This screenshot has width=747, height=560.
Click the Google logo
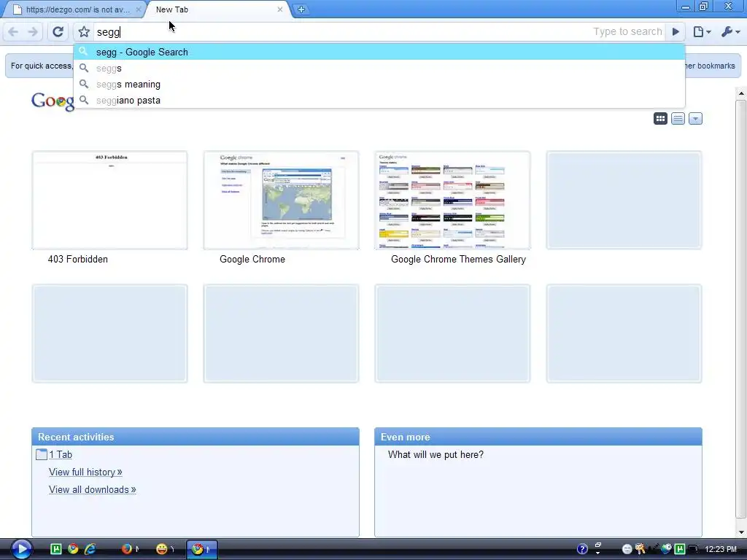pyautogui.click(x=53, y=101)
